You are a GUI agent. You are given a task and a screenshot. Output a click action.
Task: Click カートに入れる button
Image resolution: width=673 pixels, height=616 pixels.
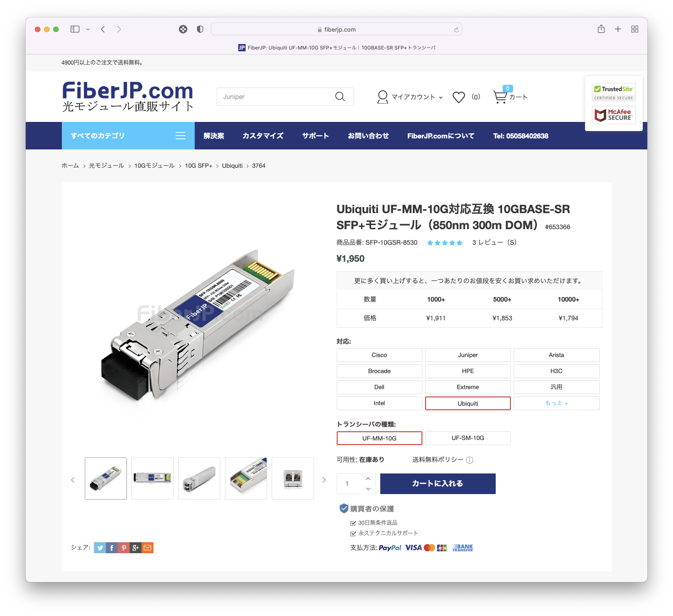[438, 484]
